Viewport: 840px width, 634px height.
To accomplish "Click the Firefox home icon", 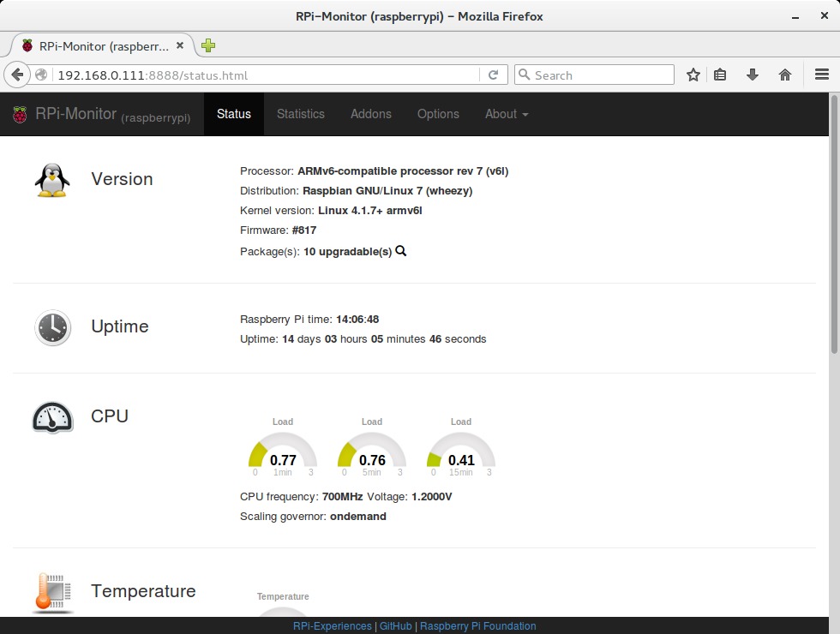I will pos(784,75).
